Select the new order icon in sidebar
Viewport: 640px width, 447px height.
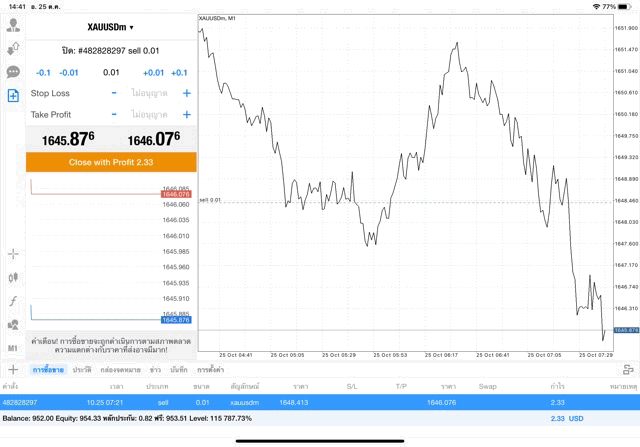(x=13, y=95)
